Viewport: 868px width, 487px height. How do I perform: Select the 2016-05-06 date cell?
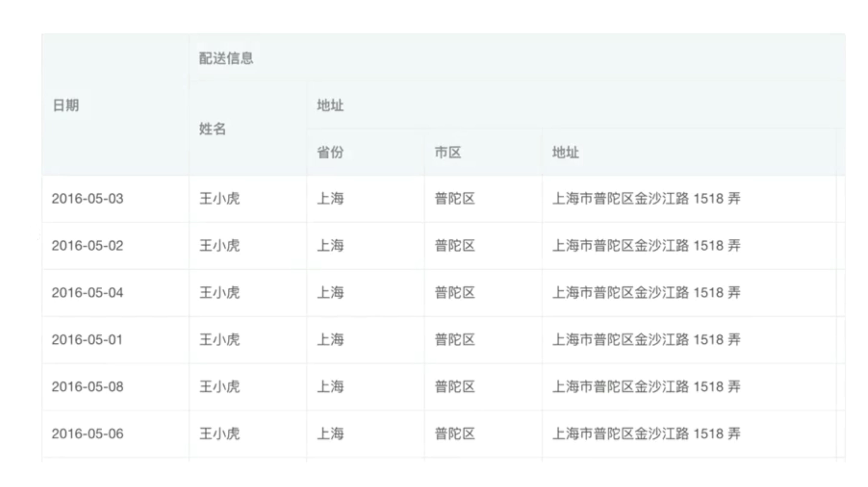[x=88, y=433]
